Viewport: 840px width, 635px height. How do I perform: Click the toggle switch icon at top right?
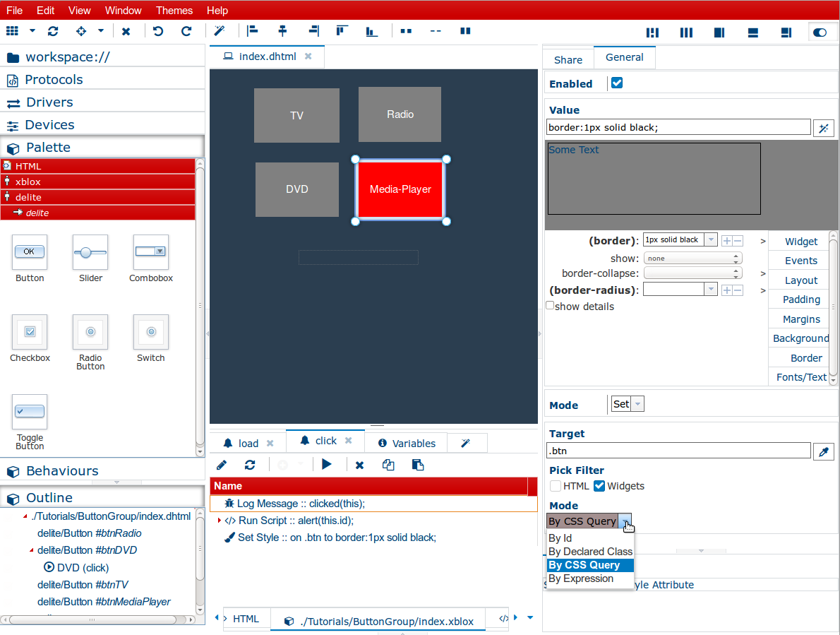[x=820, y=32]
